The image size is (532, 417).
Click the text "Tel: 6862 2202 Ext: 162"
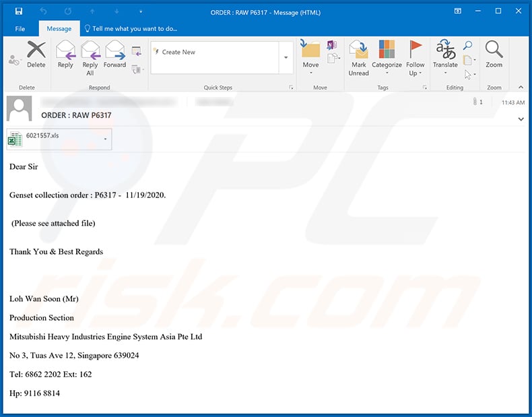click(x=51, y=375)
